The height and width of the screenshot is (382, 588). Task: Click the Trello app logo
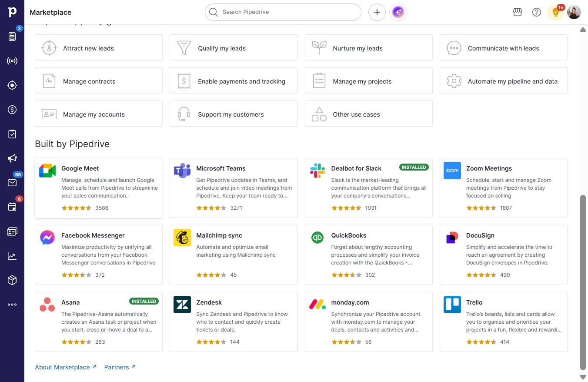click(452, 305)
